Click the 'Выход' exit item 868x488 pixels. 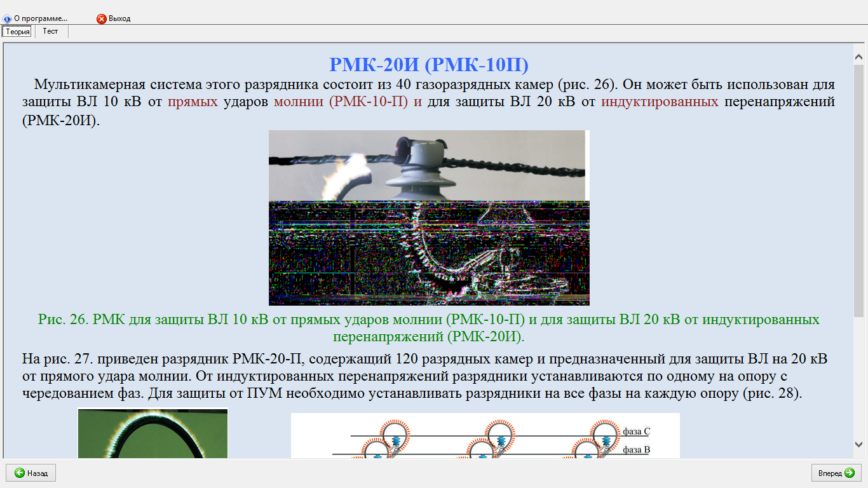tap(114, 18)
